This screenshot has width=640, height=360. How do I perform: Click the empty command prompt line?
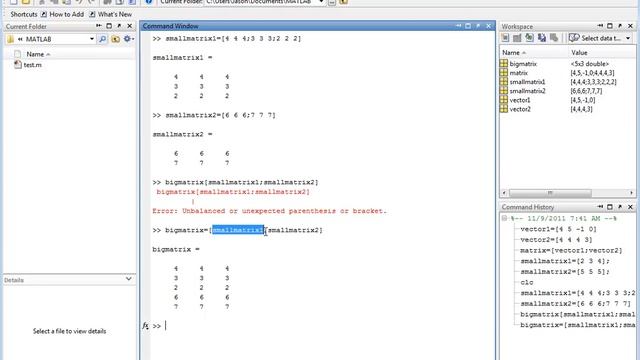(322, 326)
